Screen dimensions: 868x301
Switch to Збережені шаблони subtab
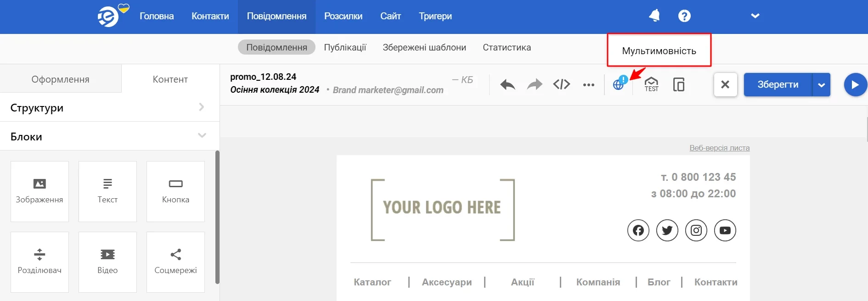coord(424,47)
